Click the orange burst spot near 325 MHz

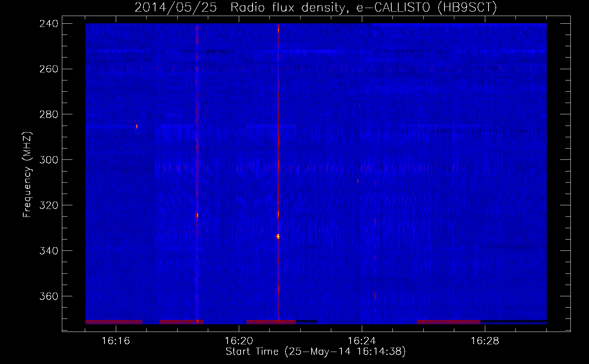point(197,215)
